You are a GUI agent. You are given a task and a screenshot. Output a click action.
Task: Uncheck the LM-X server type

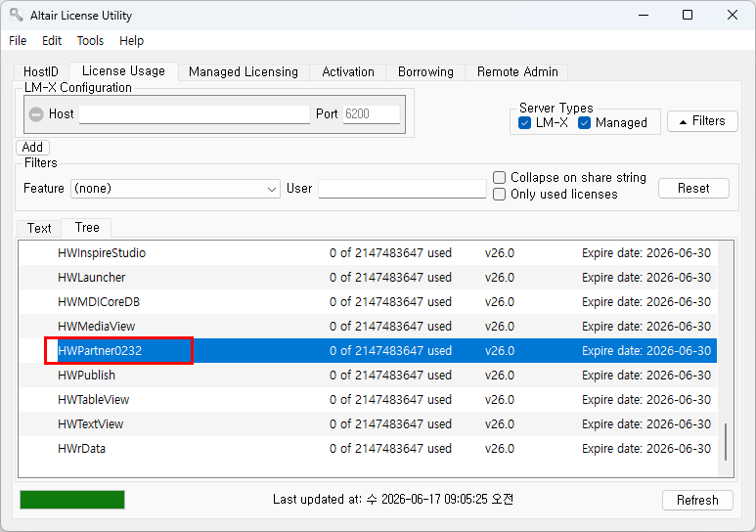coord(524,123)
